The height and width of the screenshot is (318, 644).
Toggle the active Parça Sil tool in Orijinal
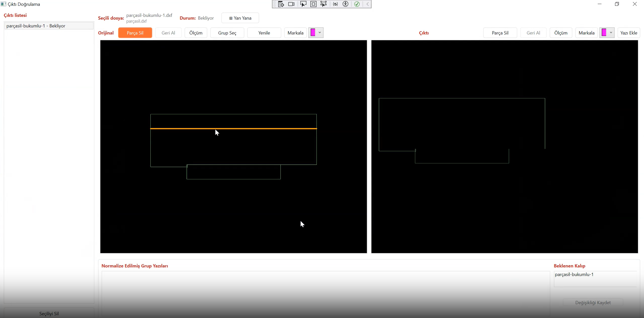point(135,33)
